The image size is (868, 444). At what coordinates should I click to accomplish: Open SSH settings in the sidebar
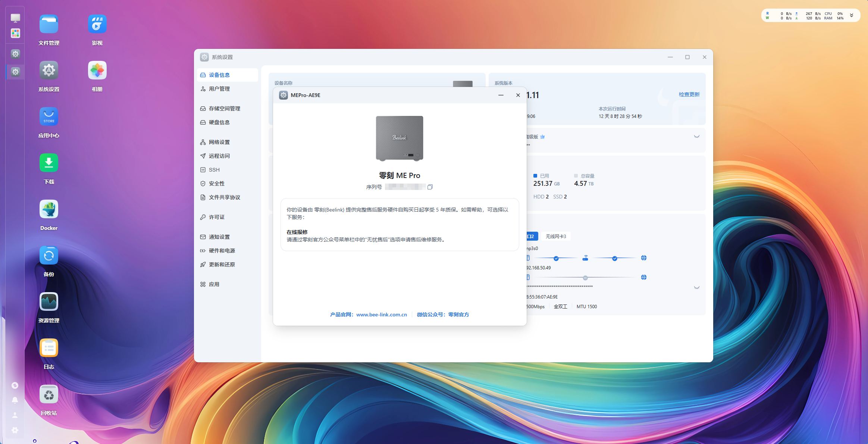point(214,169)
